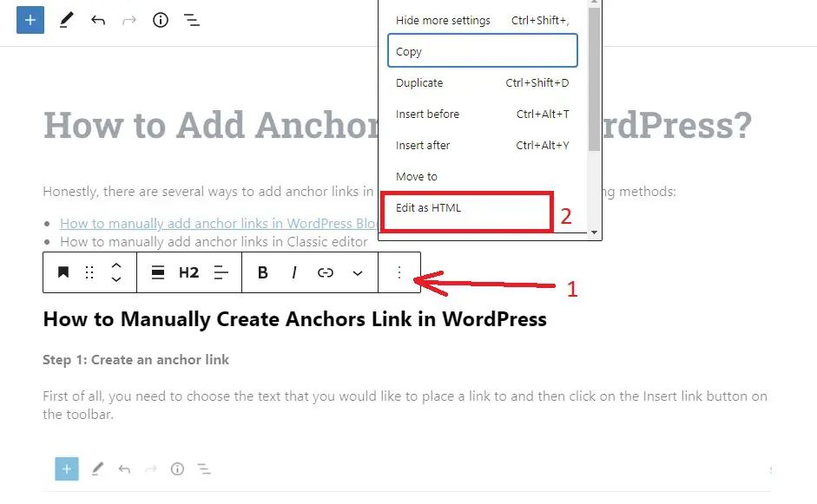The height and width of the screenshot is (504, 817).
Task: Undo last action in the top toolbar
Action: point(98,20)
